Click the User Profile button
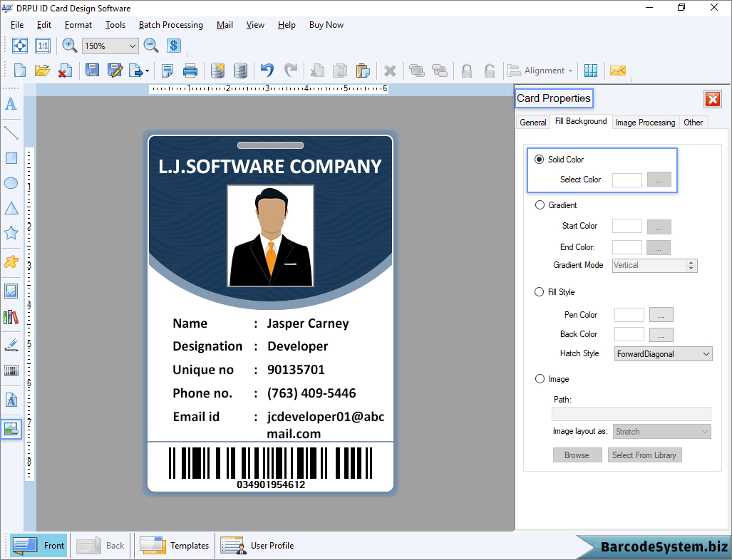Screen dimensions: 732x560 pos(257,546)
